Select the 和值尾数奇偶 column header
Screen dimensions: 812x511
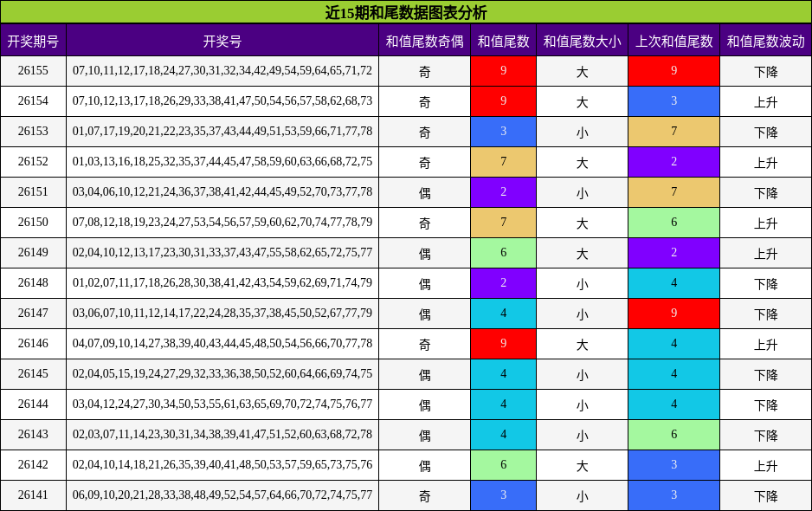(424, 41)
